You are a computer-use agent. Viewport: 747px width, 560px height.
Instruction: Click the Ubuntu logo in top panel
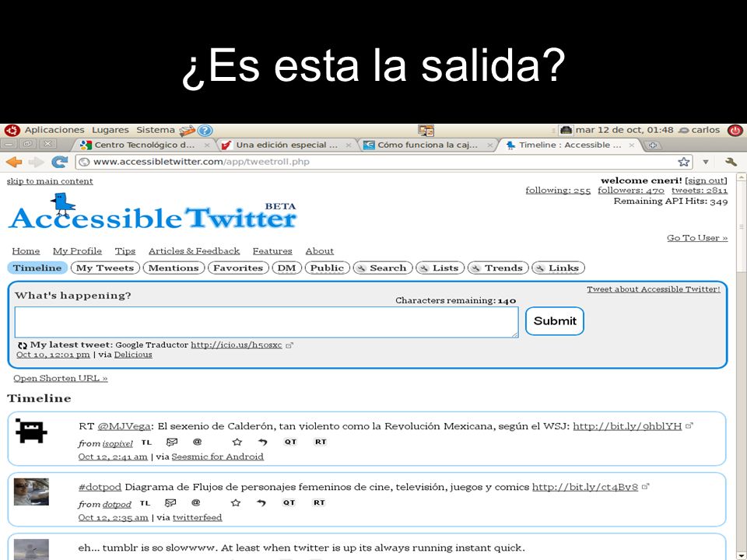tap(12, 130)
